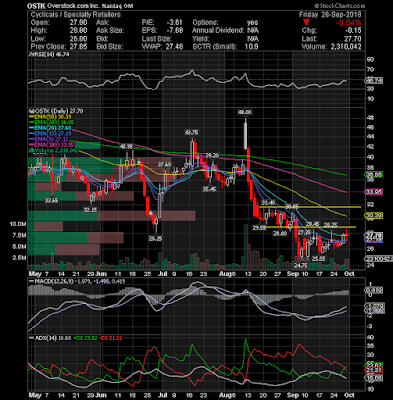The image size is (393, 400).
Task: Select the 46.74 RSI tag on right axis
Action: 374,80
